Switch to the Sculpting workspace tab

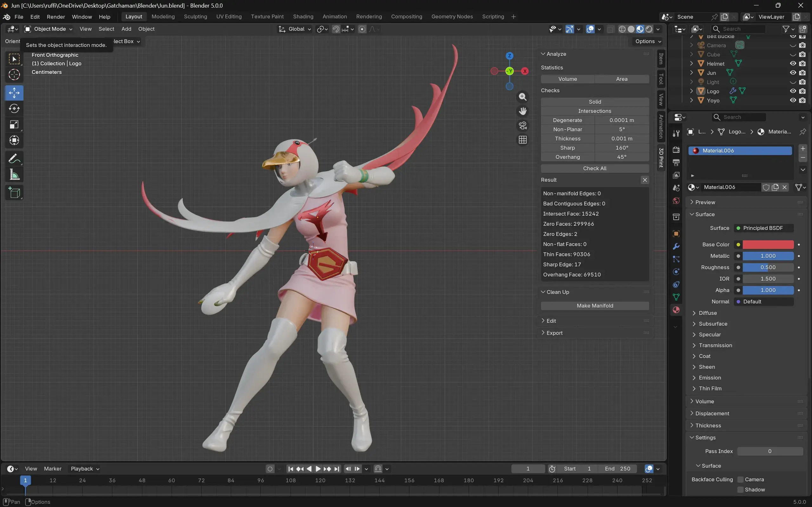click(195, 17)
